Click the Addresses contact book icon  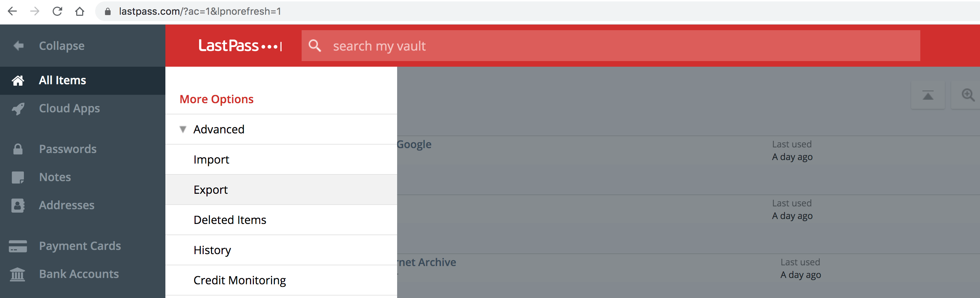pyautogui.click(x=18, y=205)
